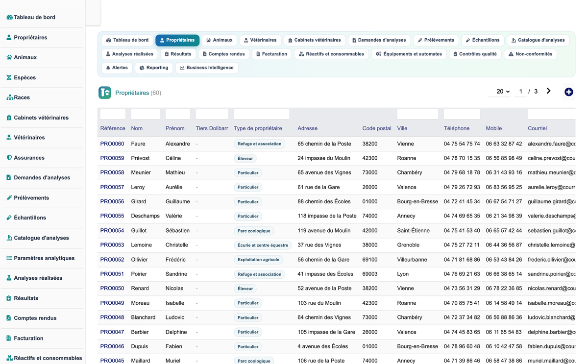
Task: Click the Non-conformités warning triangle icon
Action: click(511, 54)
